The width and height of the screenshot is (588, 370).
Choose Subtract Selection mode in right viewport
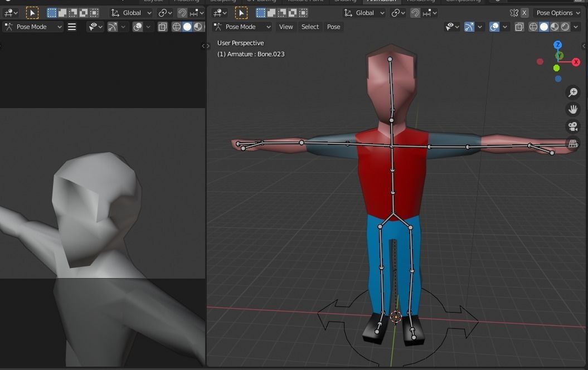(x=281, y=13)
